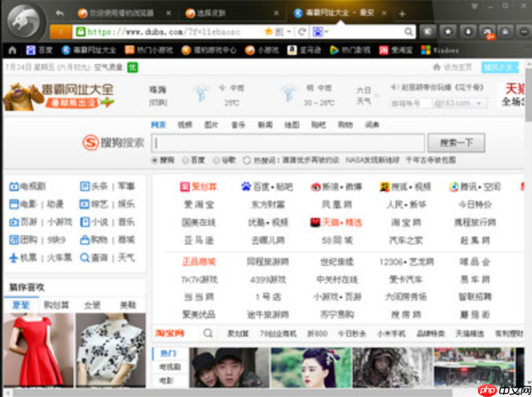Open a new tab with plus button
Screen dimensions: 532x397
pos(402,14)
